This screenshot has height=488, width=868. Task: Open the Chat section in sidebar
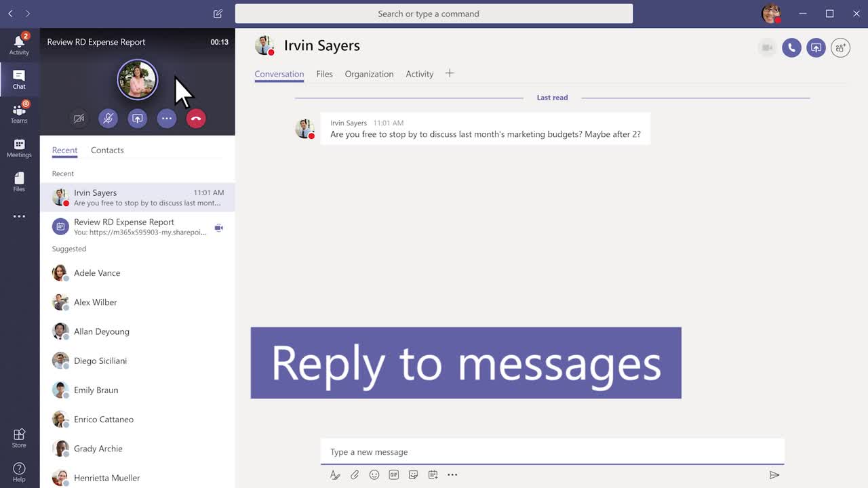(x=19, y=79)
